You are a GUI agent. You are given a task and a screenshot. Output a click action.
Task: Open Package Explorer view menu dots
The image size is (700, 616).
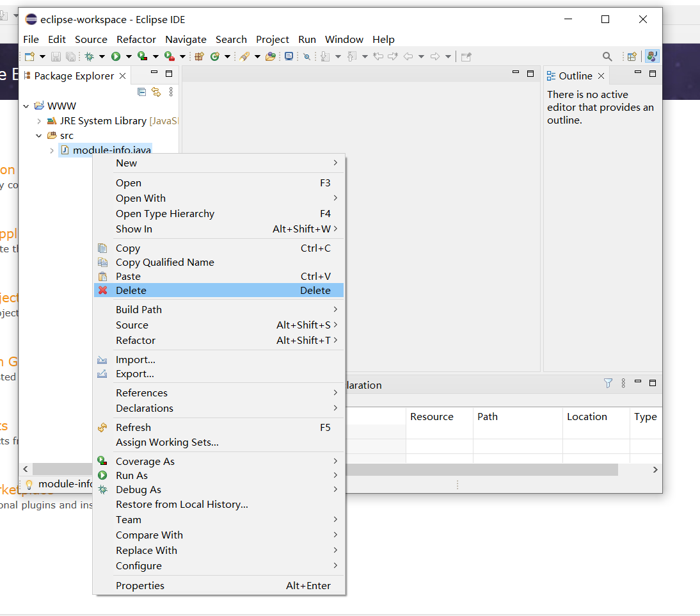tap(171, 92)
